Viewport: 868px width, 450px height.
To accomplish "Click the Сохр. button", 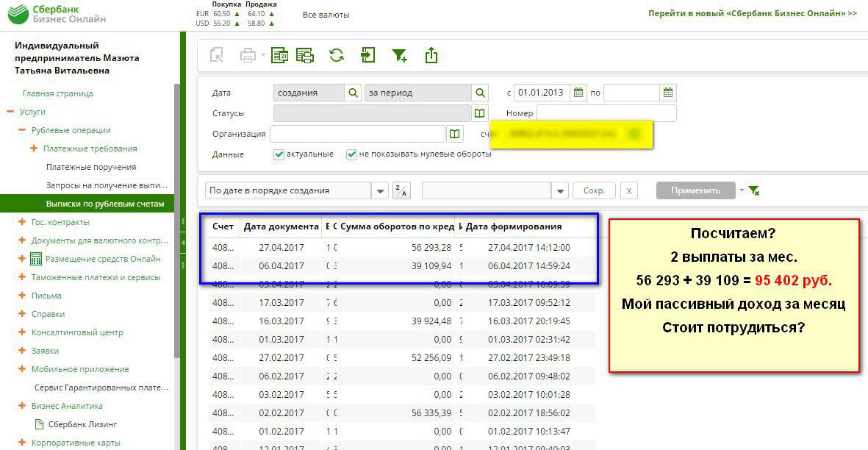I will pyautogui.click(x=594, y=190).
